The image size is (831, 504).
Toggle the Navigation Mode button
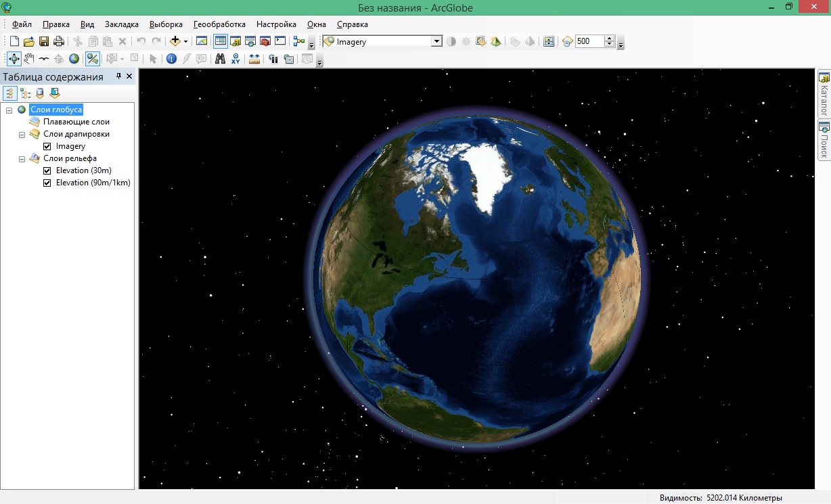click(93, 59)
